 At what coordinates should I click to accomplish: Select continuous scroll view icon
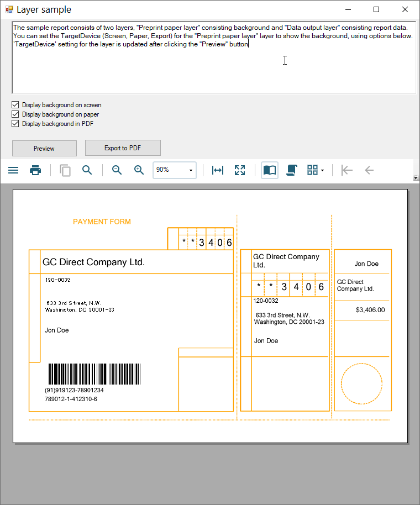pyautogui.click(x=291, y=170)
